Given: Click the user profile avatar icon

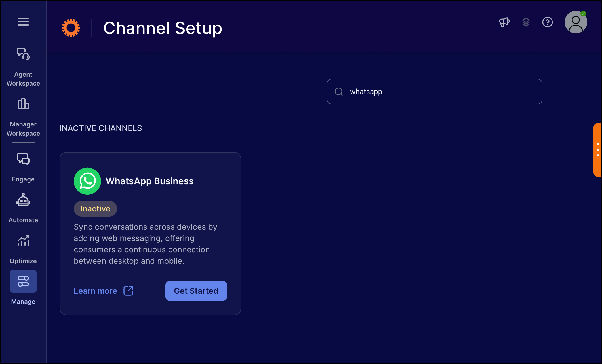Looking at the screenshot, I should coord(576,23).
